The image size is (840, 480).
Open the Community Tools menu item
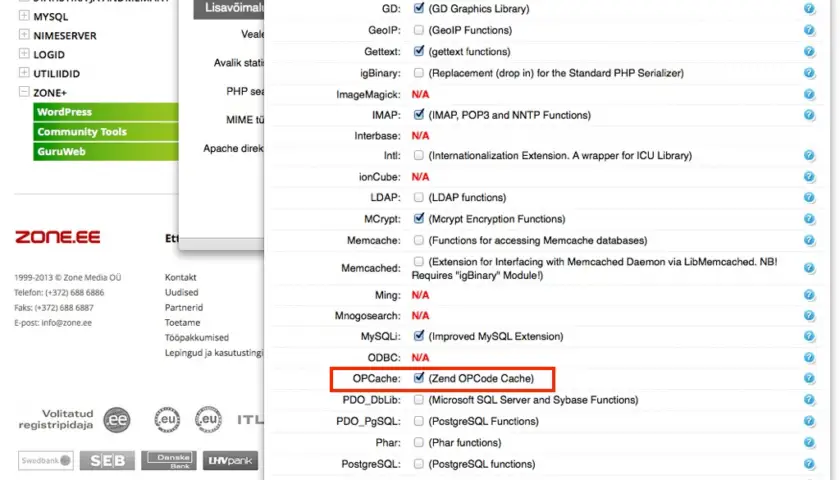(106, 132)
